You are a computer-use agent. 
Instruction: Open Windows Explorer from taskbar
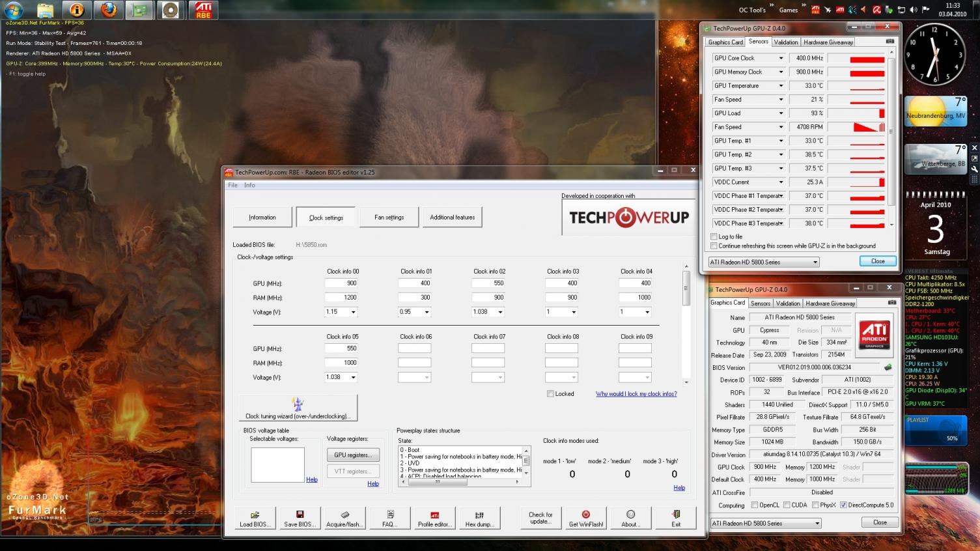(45, 10)
